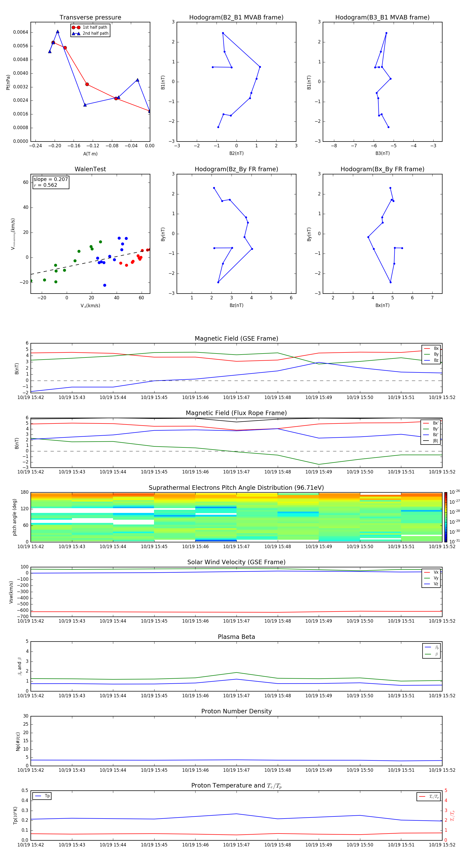473x868 pixels.
Task: Select '|B|' in the Flux Rope legend
Action: click(x=431, y=441)
